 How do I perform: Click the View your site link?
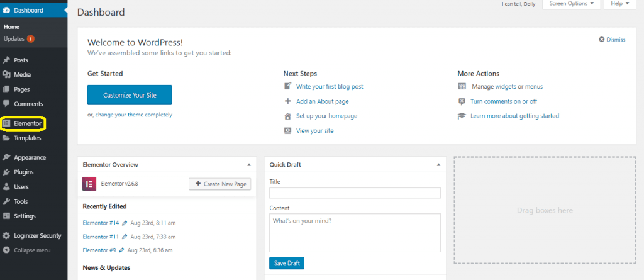[x=315, y=131]
